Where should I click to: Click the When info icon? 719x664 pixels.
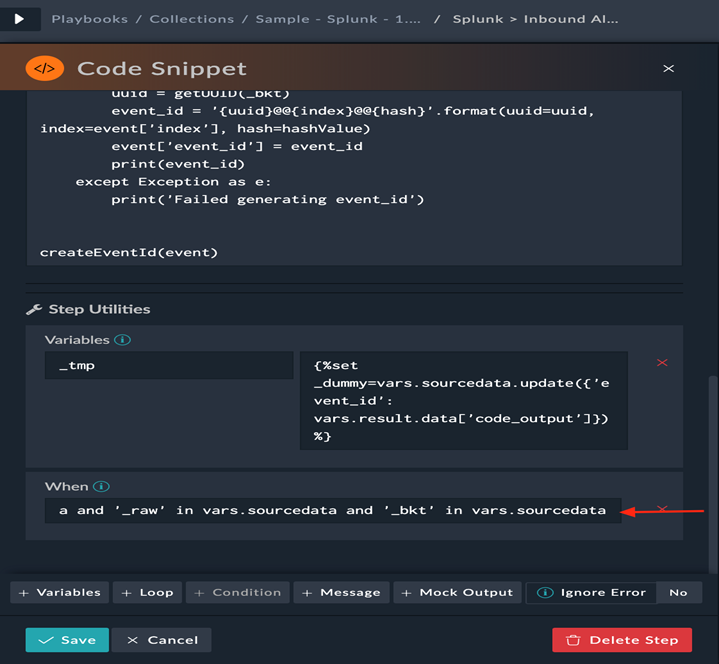coord(101,487)
